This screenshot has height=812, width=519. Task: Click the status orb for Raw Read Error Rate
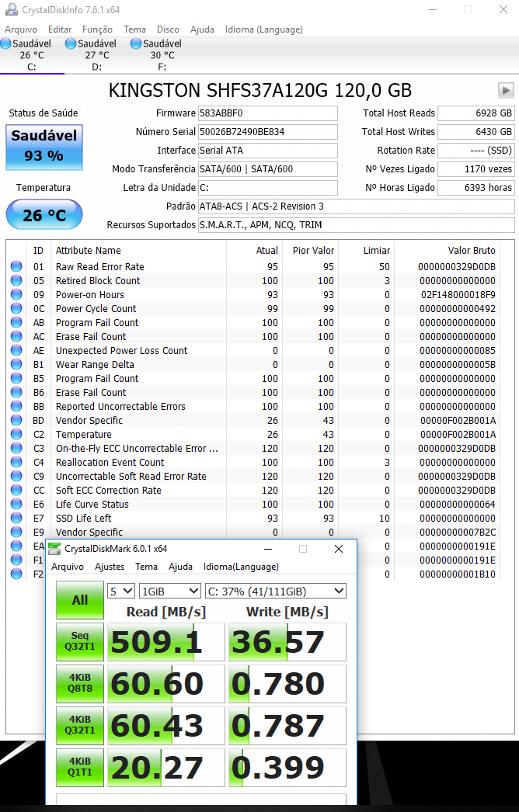16,267
